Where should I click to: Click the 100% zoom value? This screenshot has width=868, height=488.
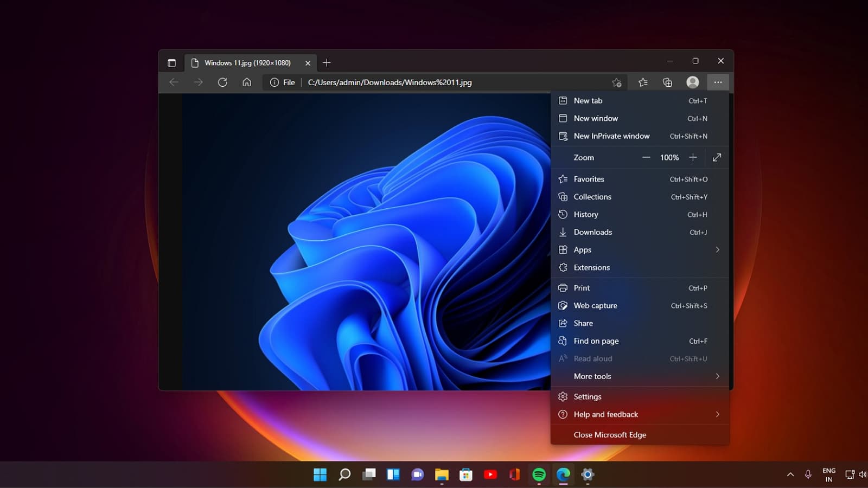coord(669,157)
